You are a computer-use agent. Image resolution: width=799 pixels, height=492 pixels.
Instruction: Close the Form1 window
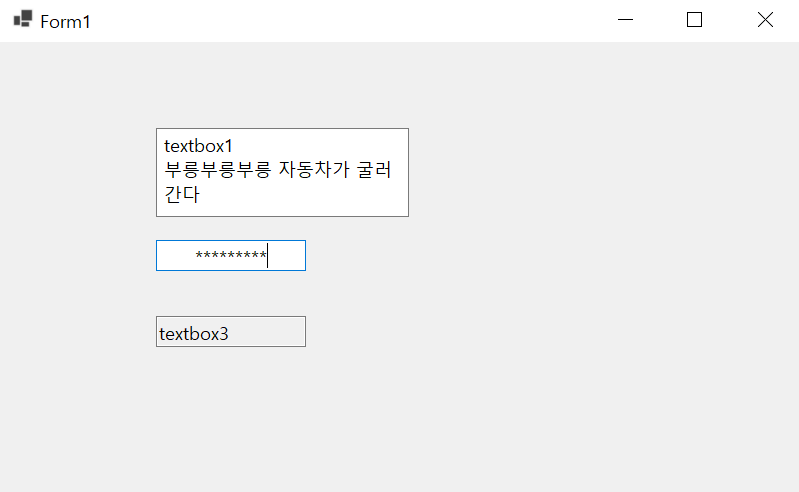coord(765,20)
